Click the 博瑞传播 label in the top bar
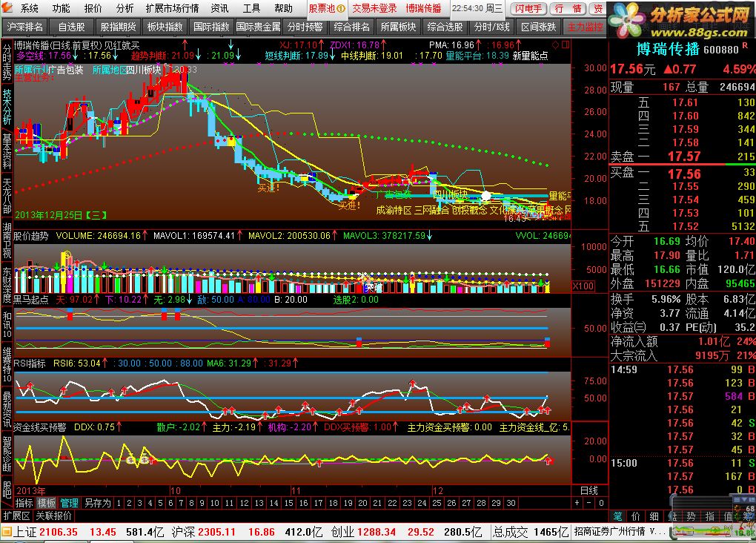Image resolution: width=756 pixels, height=543 pixels. point(423,8)
